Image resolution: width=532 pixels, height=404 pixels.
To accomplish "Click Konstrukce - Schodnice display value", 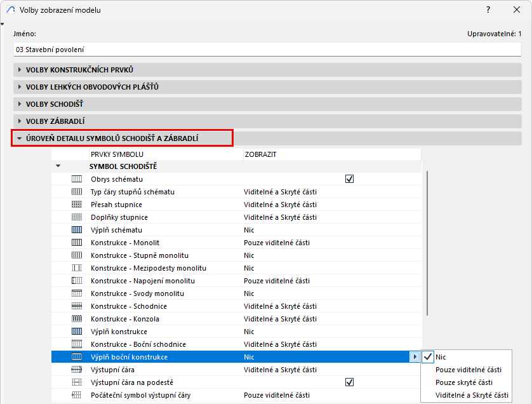I will [x=280, y=306].
